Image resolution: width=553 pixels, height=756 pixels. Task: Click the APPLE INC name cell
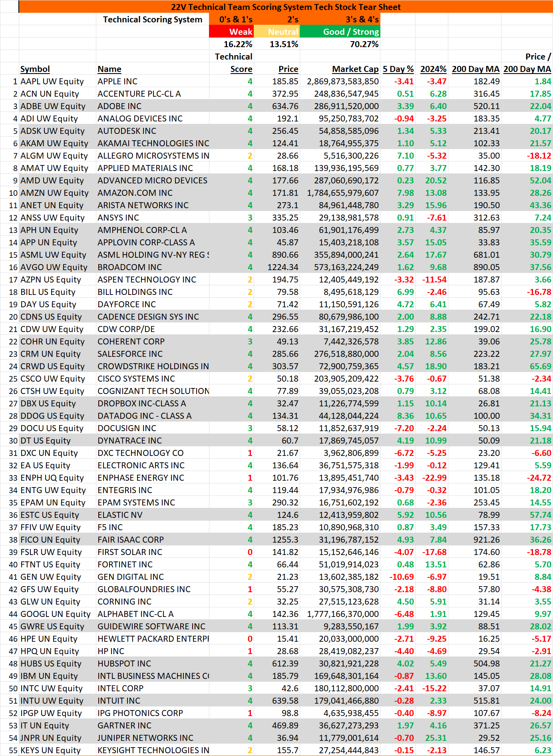(117, 81)
